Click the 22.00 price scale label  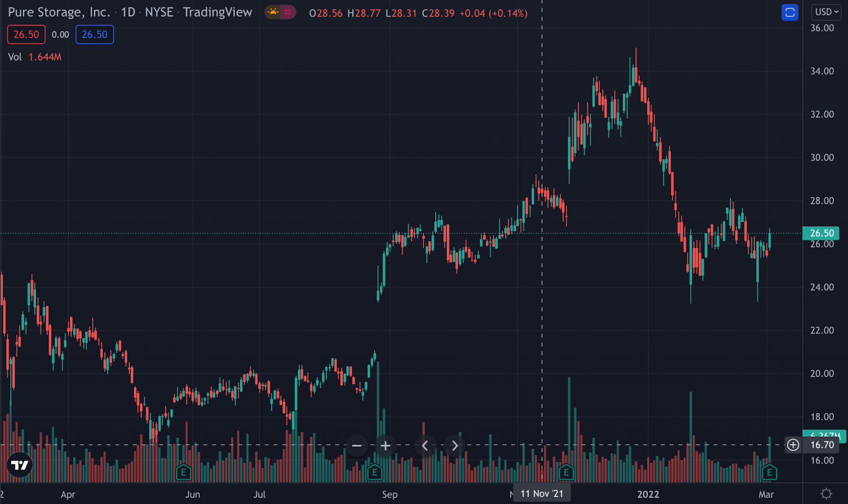coord(822,330)
